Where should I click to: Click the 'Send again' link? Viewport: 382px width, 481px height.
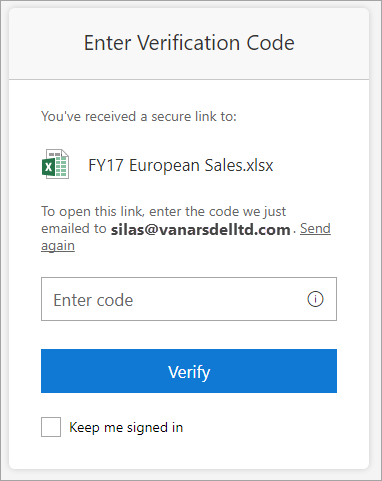pyautogui.click(x=315, y=229)
